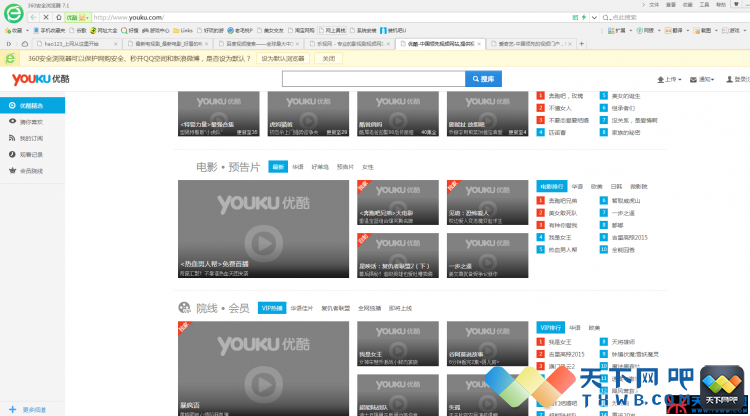Go to browser home page icon
This screenshot has height=416, width=750.
[58, 17]
